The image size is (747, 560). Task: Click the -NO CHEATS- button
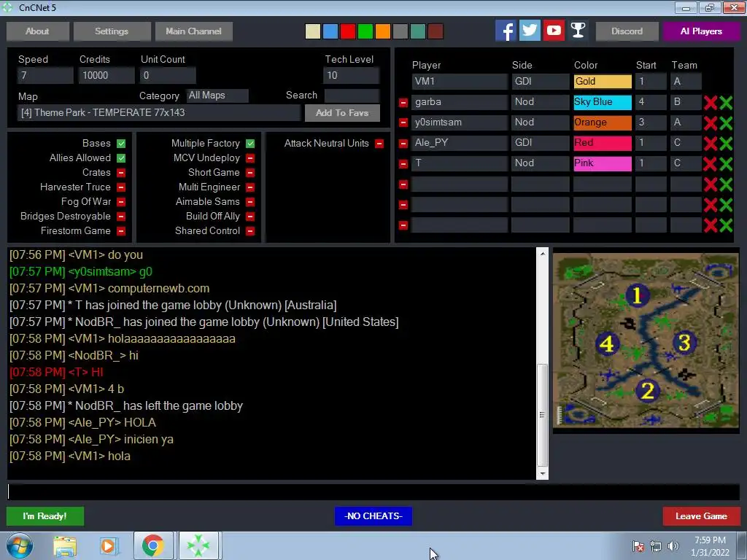click(x=373, y=516)
